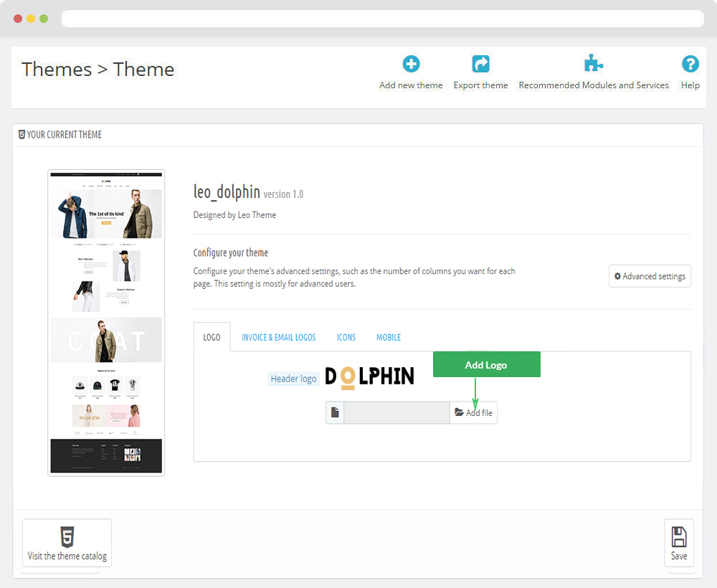Click the Header logo label

point(293,379)
